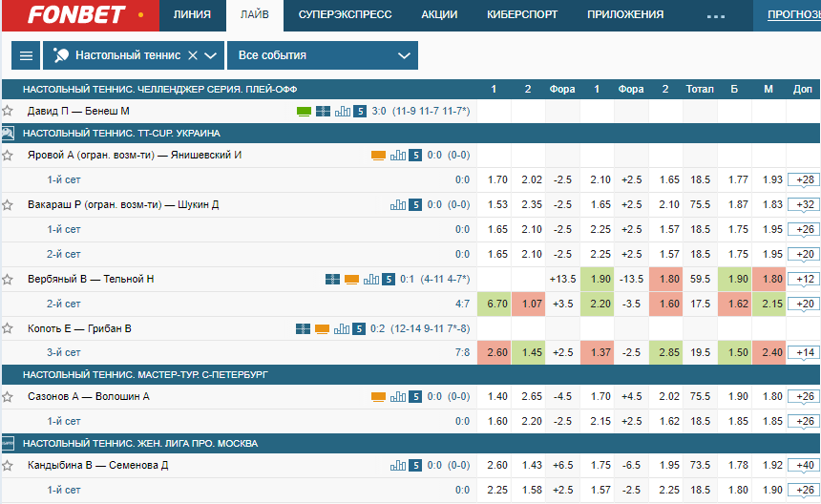Image resolution: width=821 pixels, height=504 pixels.
Task: Open the АКЦИИ tab
Action: [x=439, y=14]
